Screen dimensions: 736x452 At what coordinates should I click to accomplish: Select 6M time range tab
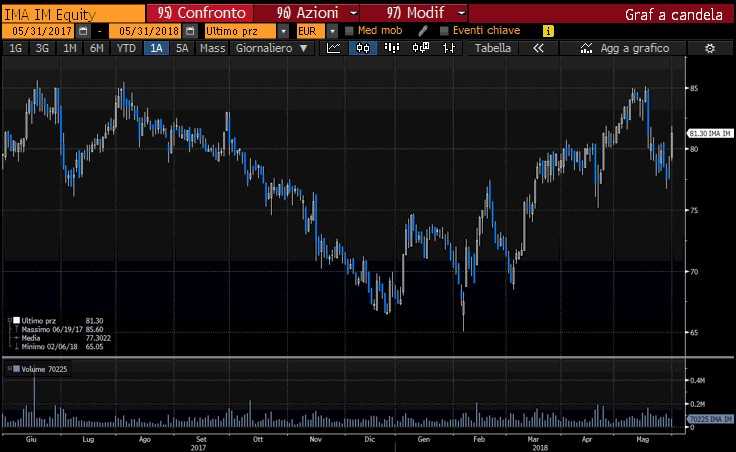point(97,48)
